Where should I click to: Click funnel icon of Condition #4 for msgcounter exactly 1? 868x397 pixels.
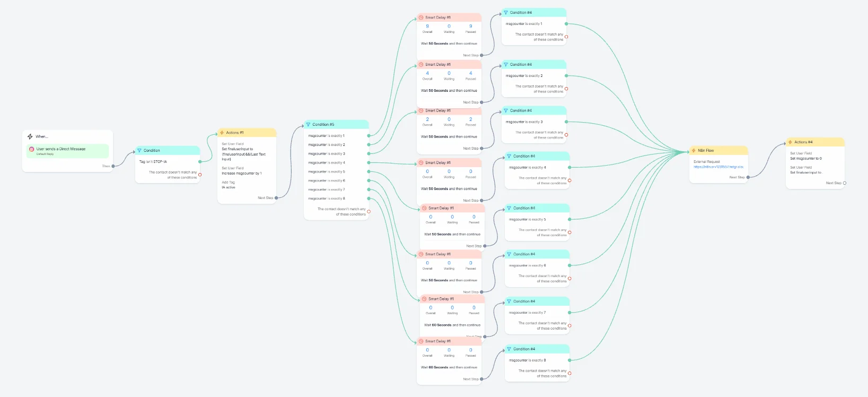506,13
